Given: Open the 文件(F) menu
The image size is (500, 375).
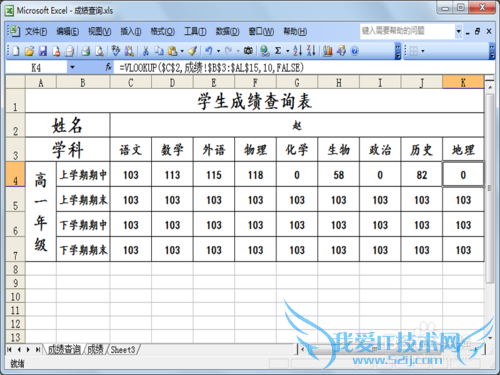Looking at the screenshot, I should (x=36, y=32).
